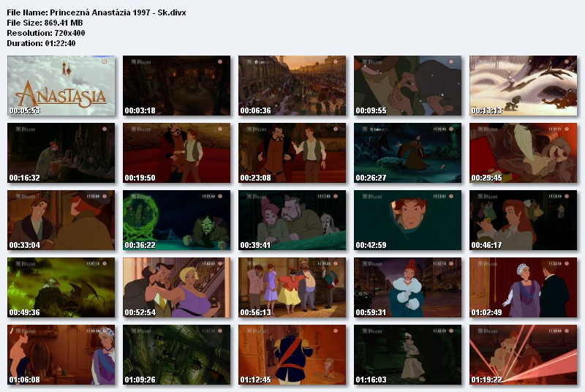Screen dimensions: 585x392
Task: Select the frame marked 00:59:31
Action: pyautogui.click(x=407, y=287)
